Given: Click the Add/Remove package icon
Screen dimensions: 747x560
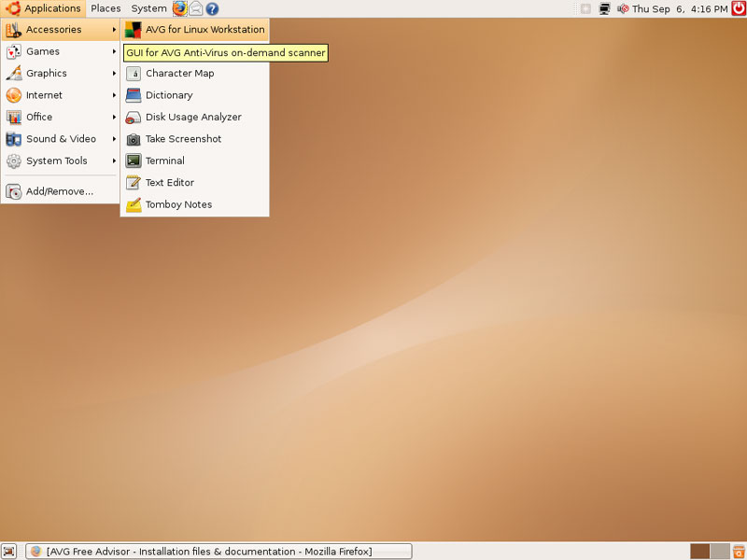Looking at the screenshot, I should 14,191.
